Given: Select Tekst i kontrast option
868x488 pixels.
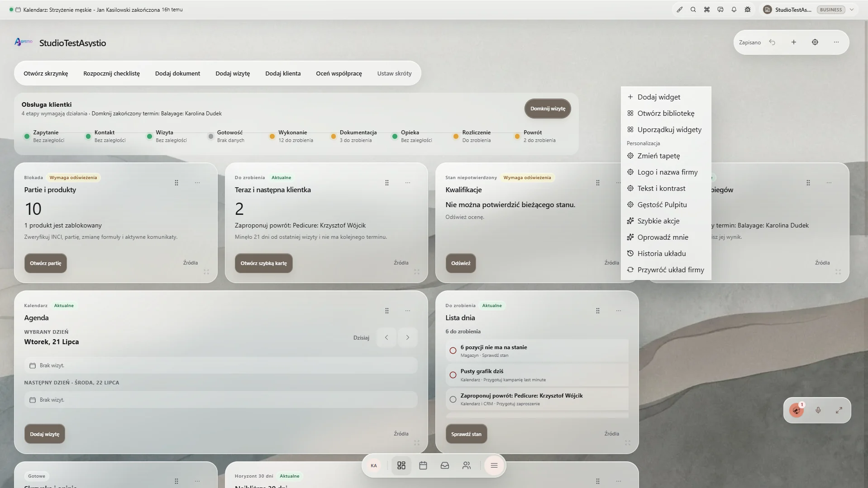Looking at the screenshot, I should click(666, 189).
